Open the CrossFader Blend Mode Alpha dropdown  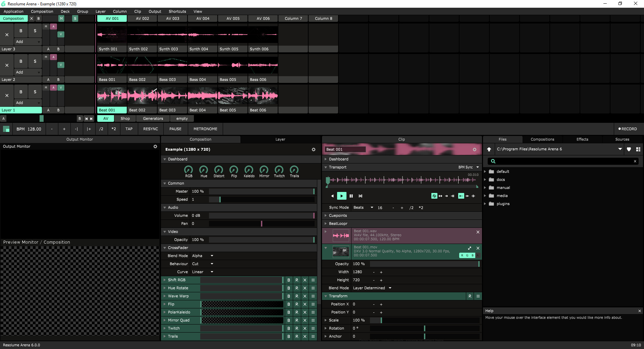(203, 256)
